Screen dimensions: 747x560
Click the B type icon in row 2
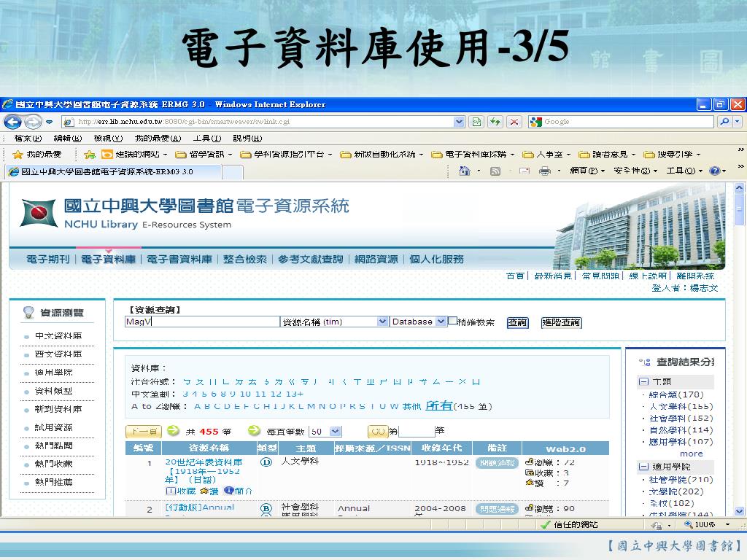coord(266,508)
